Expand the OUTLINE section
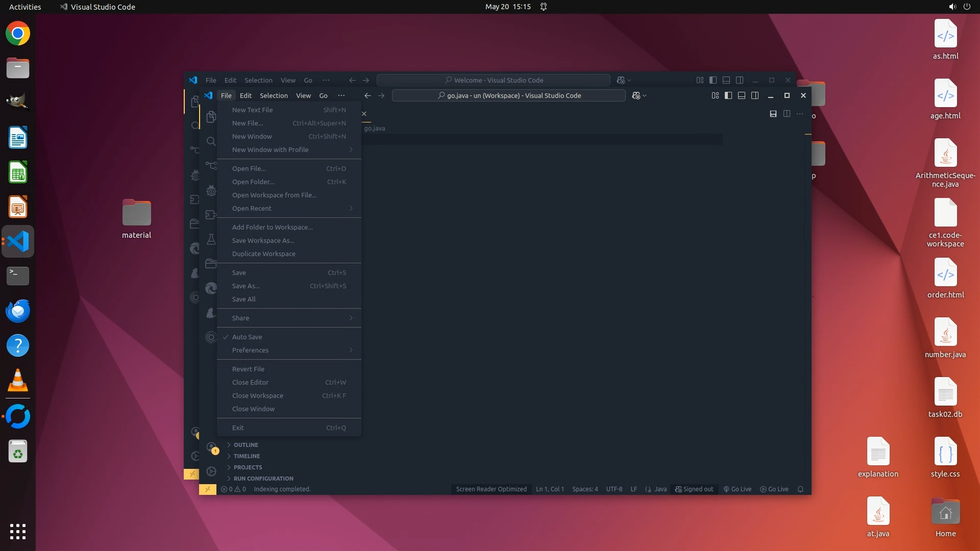The height and width of the screenshot is (551, 980). pyautogui.click(x=246, y=445)
